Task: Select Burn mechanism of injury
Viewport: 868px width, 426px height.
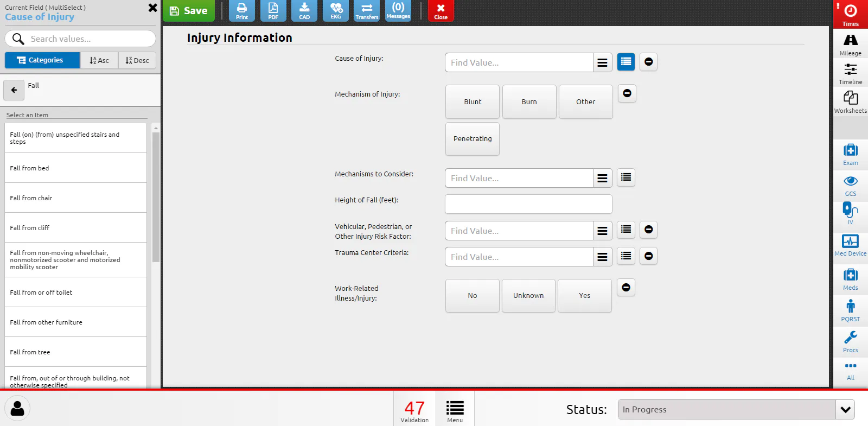Action: pos(529,102)
